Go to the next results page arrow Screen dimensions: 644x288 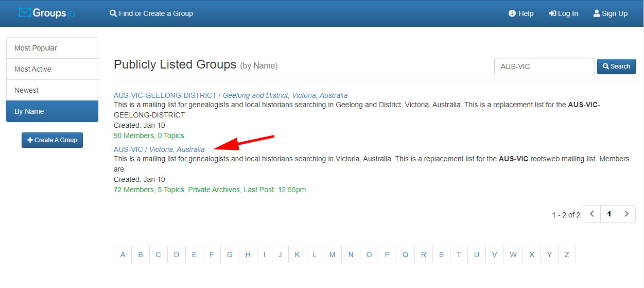(x=626, y=214)
